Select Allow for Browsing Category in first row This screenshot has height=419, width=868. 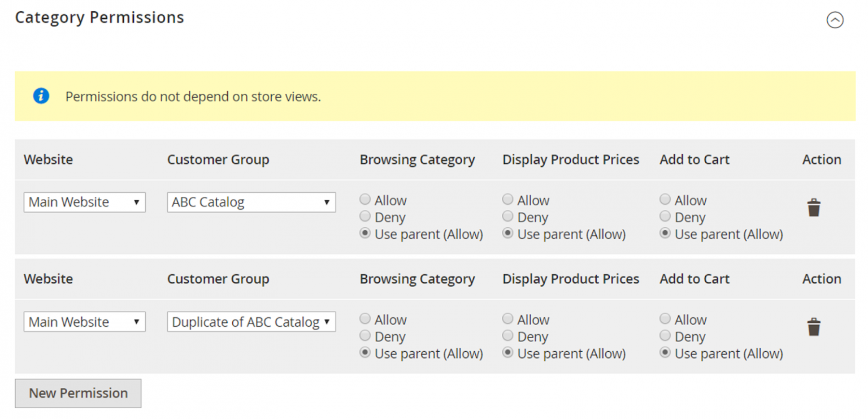click(365, 200)
